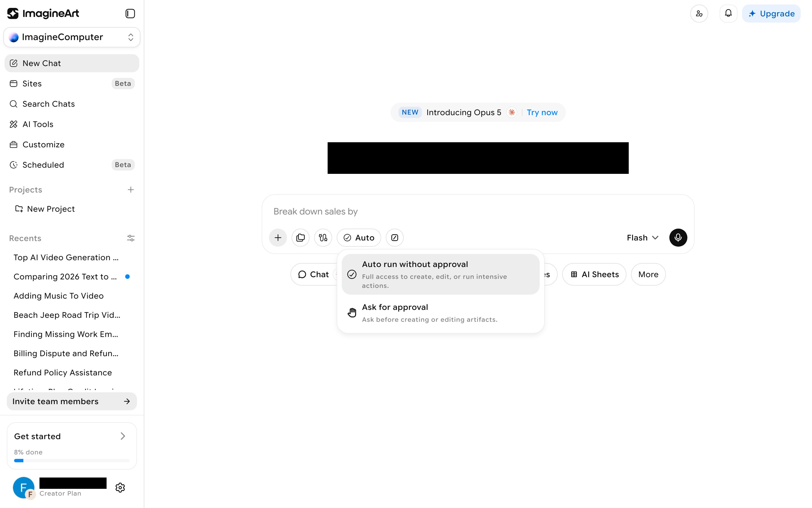Open the Flash model dropdown

click(x=642, y=238)
